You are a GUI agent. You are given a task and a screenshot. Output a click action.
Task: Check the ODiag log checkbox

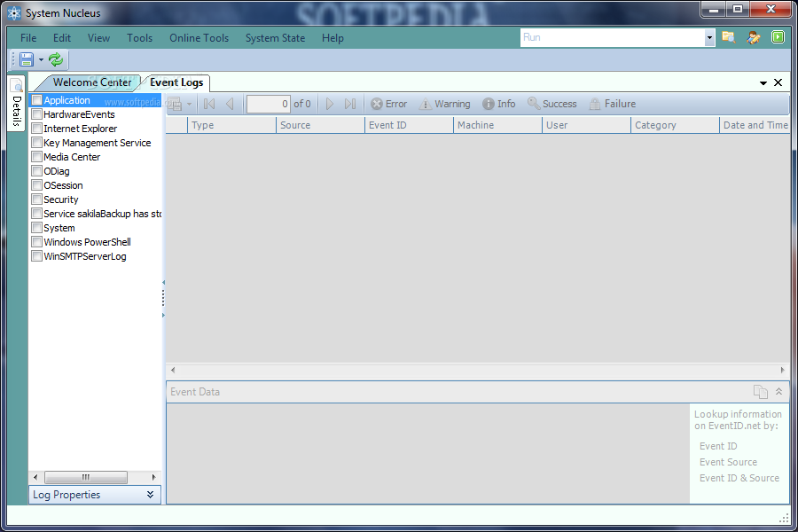coord(36,171)
